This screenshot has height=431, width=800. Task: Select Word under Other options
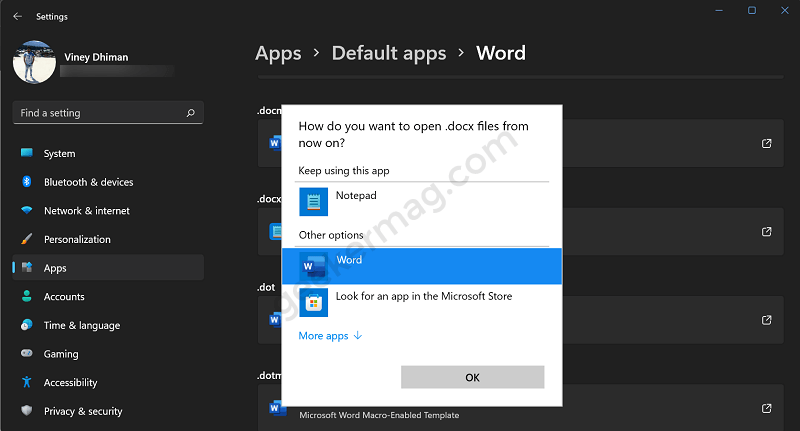[422, 266]
